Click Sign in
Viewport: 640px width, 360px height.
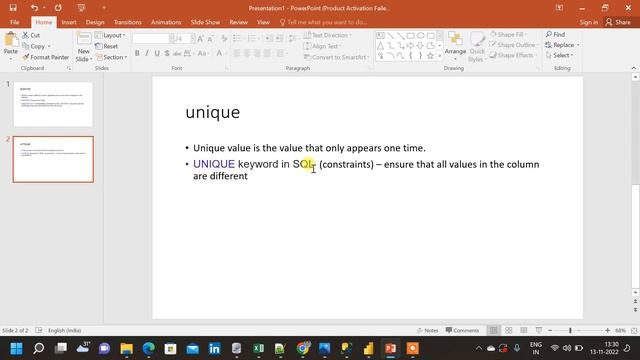[x=589, y=22]
